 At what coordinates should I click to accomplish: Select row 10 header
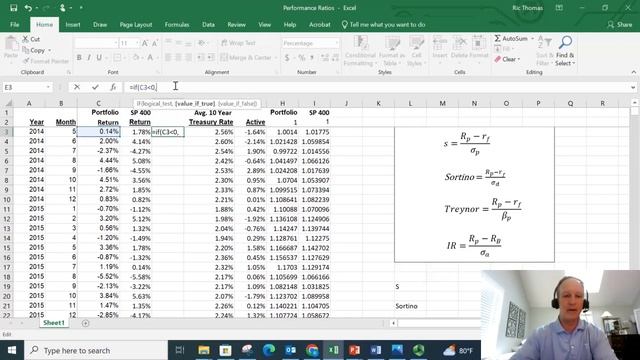7,200
